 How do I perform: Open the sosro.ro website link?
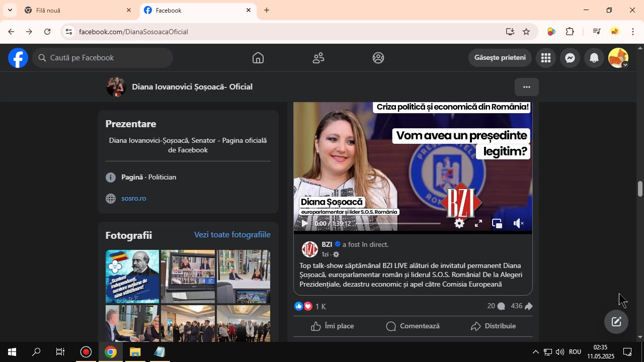(134, 199)
